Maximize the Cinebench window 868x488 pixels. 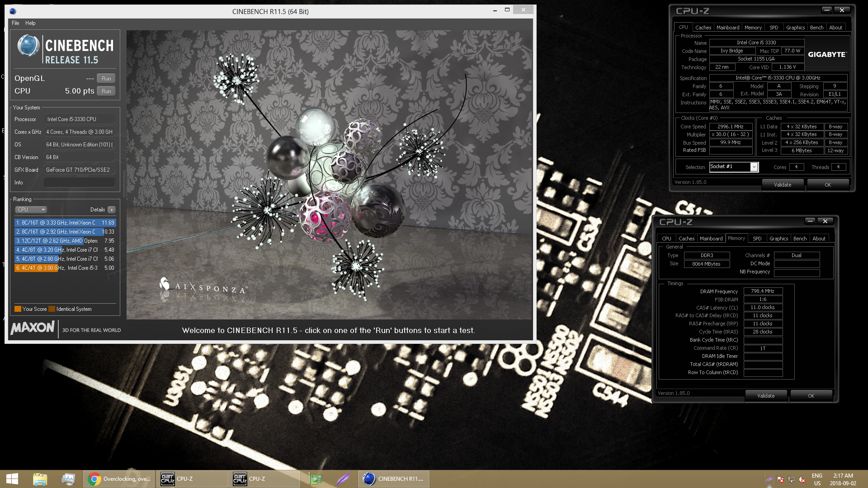507,10
